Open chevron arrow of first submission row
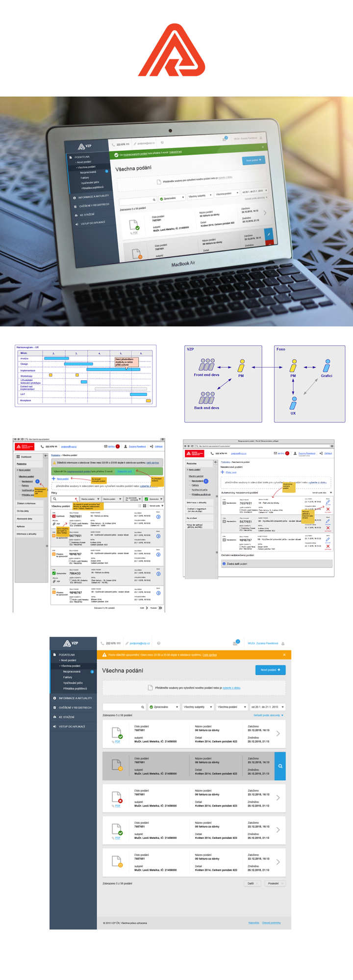This screenshot has height=980, width=353. point(278,734)
